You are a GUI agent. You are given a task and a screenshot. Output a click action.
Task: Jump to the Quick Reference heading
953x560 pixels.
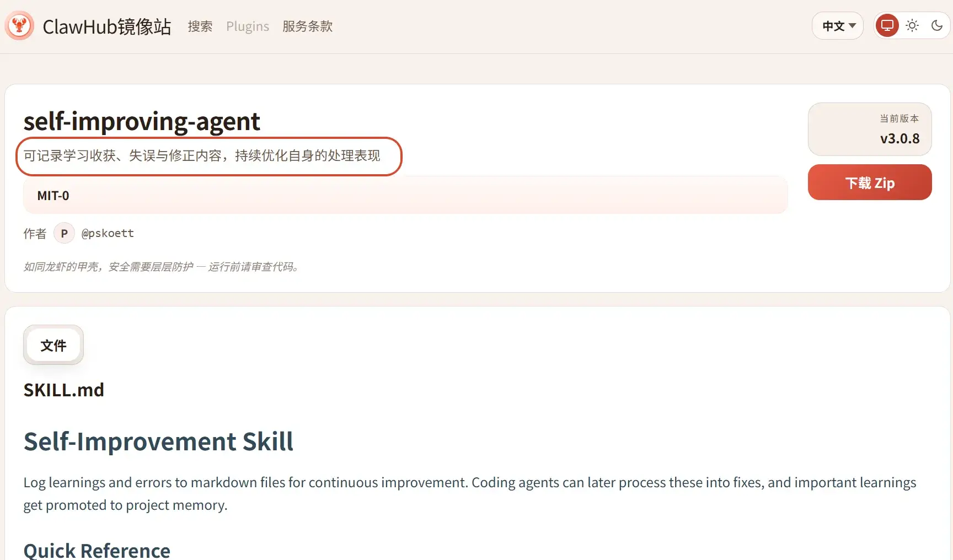coord(97,550)
